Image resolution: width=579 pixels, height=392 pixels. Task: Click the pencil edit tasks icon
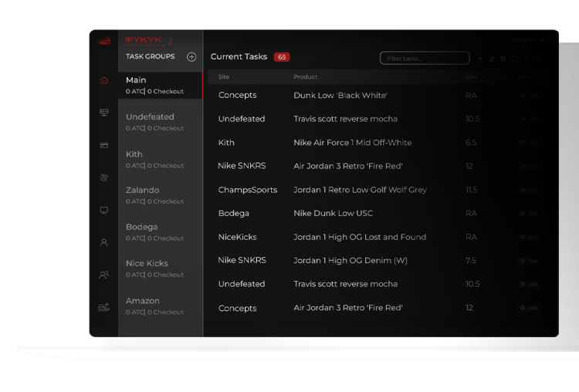point(492,59)
